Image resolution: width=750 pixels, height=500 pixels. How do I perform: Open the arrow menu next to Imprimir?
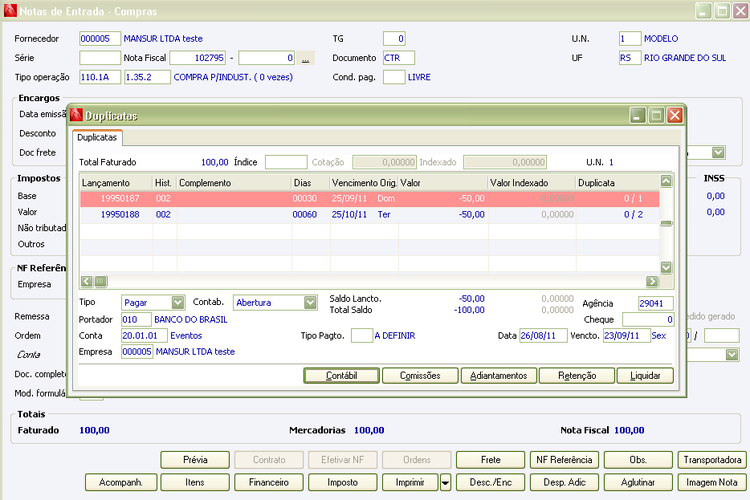click(x=445, y=483)
